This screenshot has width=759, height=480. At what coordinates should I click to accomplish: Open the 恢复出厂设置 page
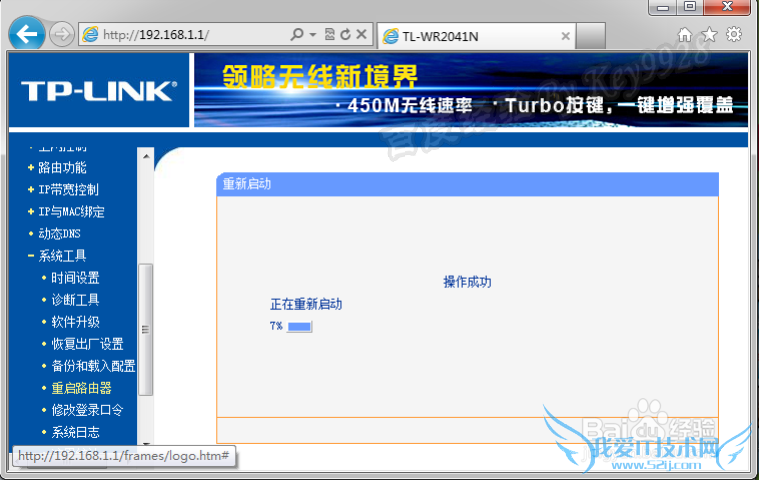coord(88,344)
